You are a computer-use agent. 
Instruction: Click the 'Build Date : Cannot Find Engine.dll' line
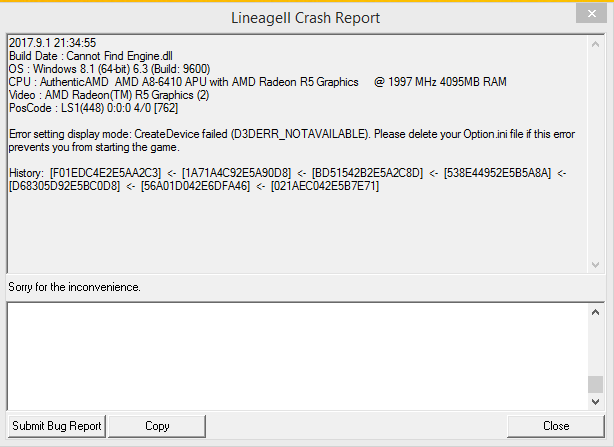(x=90, y=56)
